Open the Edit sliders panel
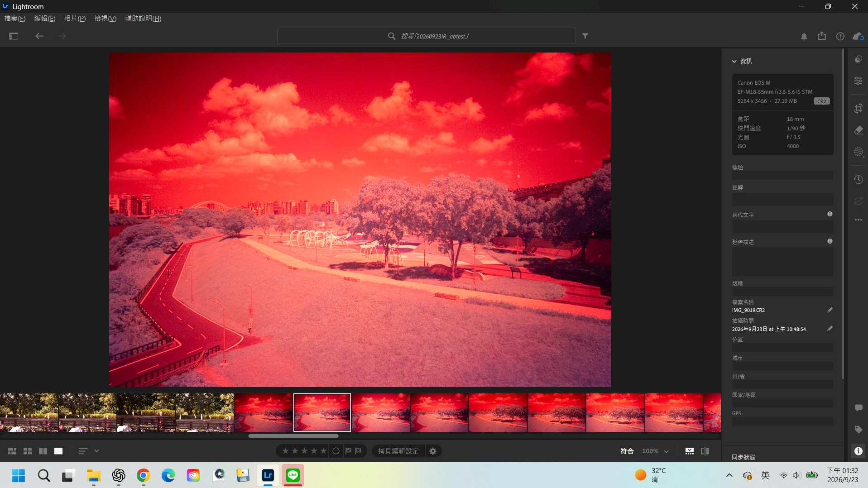The image size is (868, 488). (858, 81)
